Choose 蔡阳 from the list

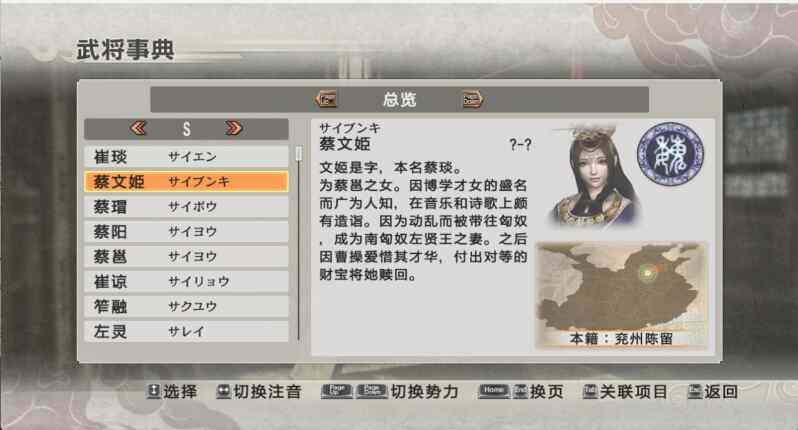[x=186, y=232]
